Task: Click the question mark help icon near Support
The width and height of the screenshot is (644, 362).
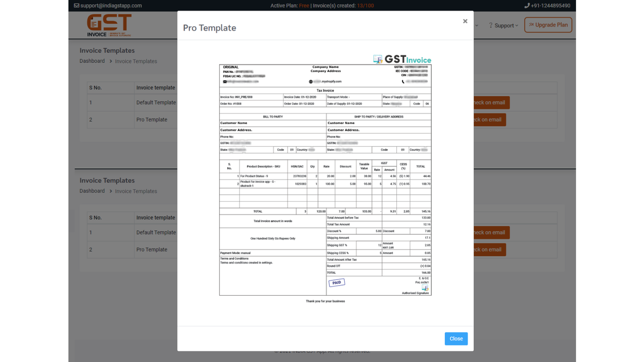Action: pos(491,25)
